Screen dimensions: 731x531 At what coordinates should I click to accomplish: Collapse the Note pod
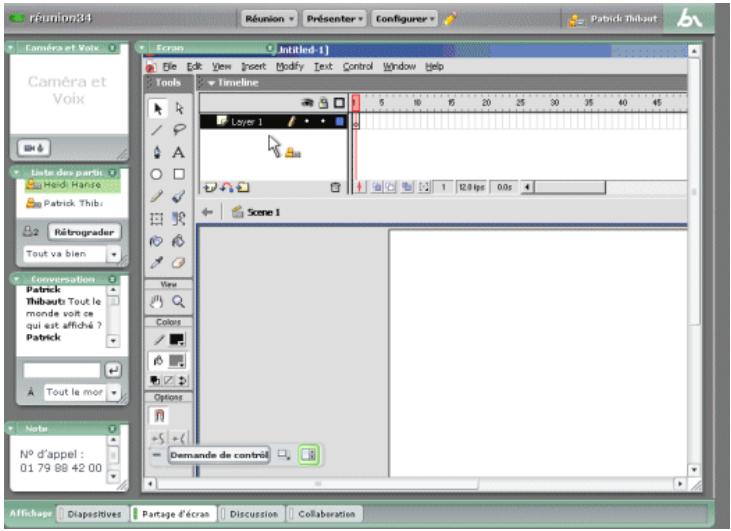pyautogui.click(x=10, y=428)
